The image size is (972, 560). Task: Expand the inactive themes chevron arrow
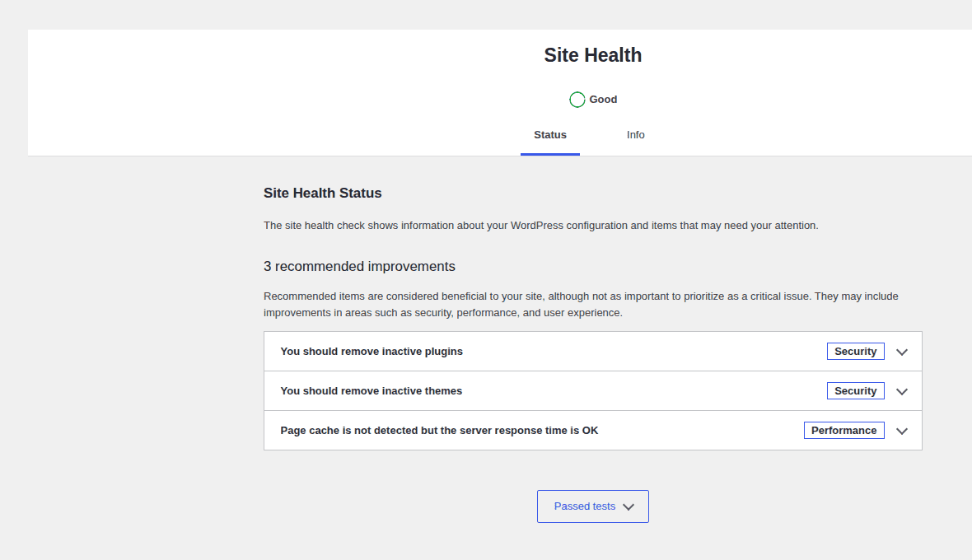tap(902, 391)
